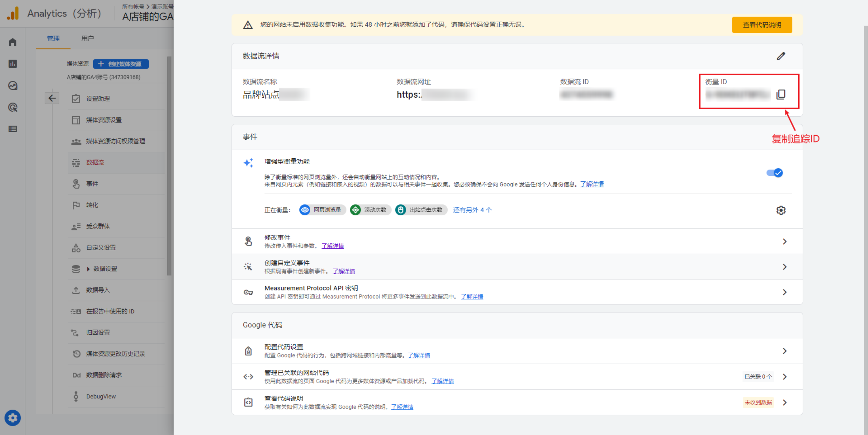
Task: Copy the measurement ID with copy icon
Action: tap(780, 94)
